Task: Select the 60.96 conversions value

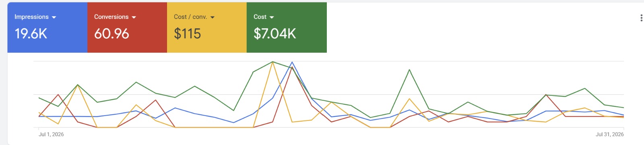Action: click(111, 34)
